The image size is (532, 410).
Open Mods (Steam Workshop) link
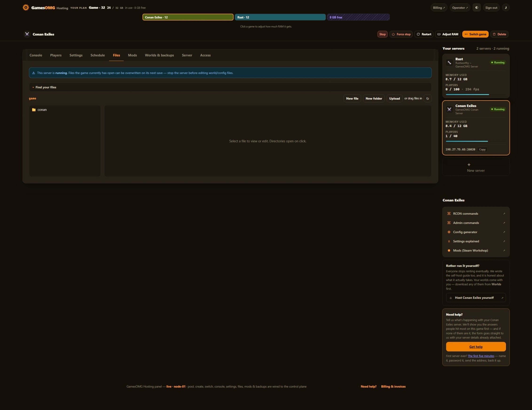tap(476, 251)
